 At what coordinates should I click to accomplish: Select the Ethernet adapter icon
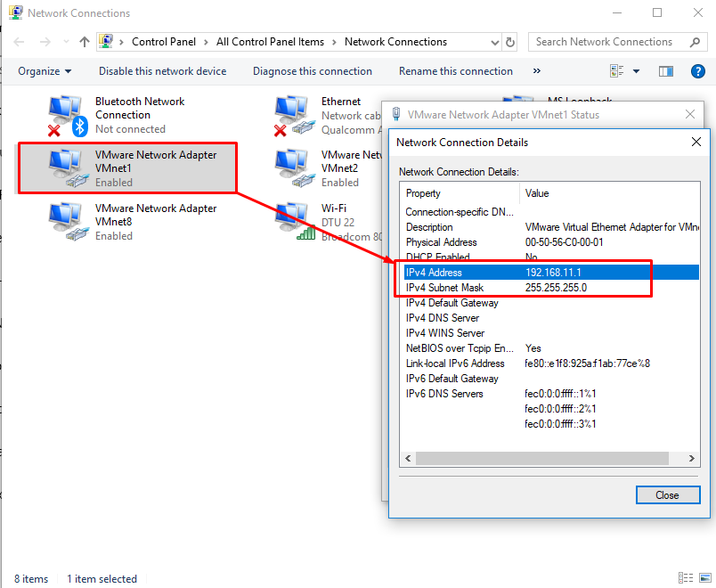[295, 116]
